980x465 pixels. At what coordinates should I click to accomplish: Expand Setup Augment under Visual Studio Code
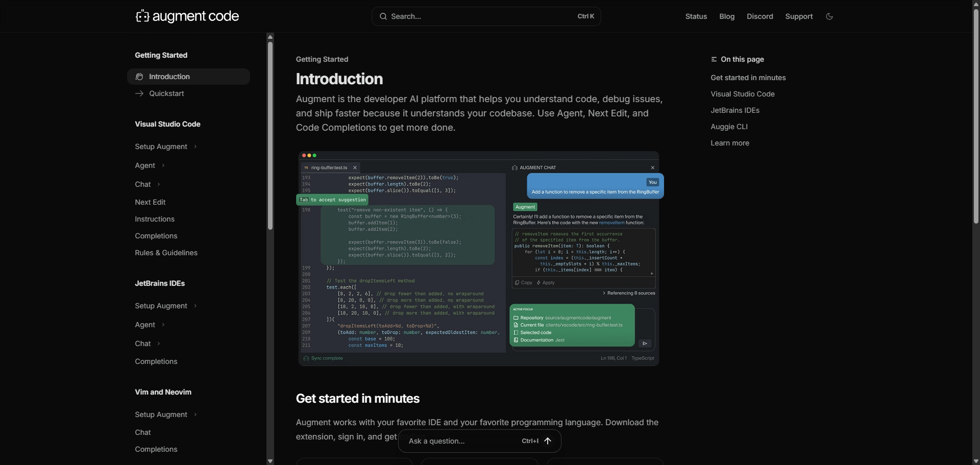(195, 147)
